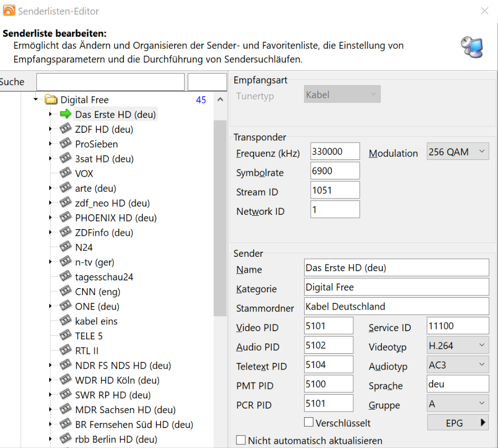The width and height of the screenshot is (498, 448).
Task: Click the PCR PID field
Action: click(328, 403)
